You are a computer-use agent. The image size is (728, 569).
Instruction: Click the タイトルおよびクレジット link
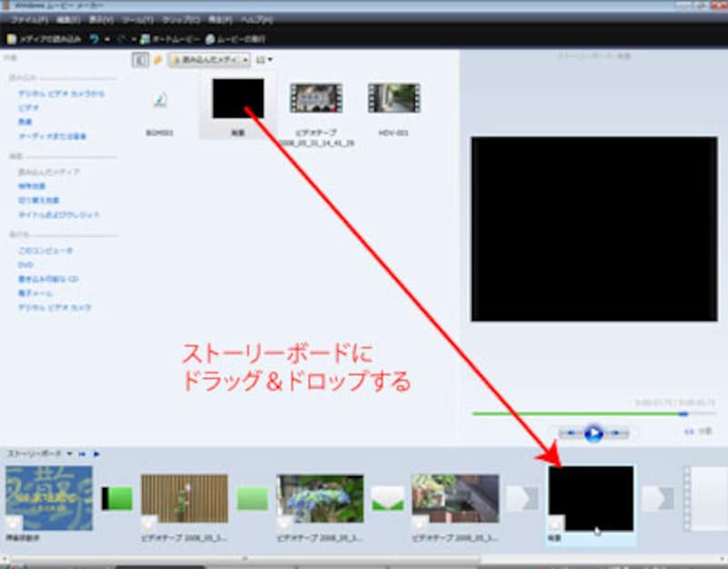58,215
